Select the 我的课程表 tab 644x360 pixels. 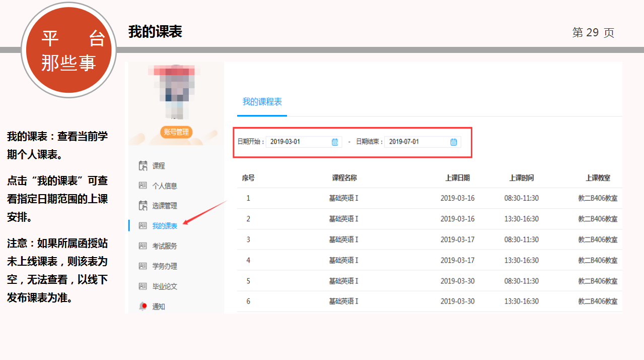tap(262, 102)
